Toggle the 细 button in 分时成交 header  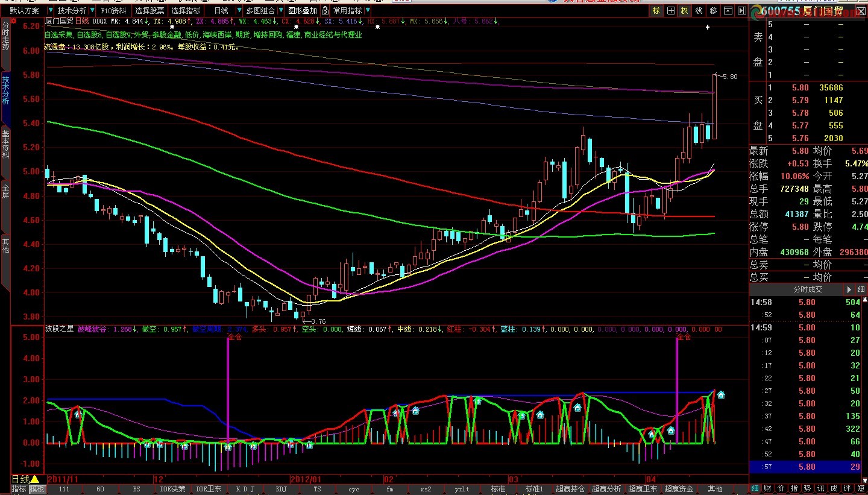coord(861,289)
